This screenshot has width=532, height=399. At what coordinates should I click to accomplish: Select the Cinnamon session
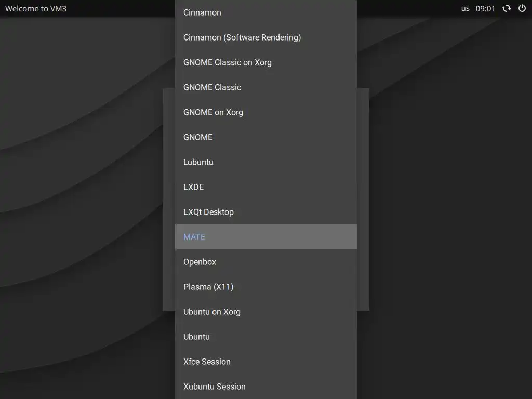click(x=265, y=12)
